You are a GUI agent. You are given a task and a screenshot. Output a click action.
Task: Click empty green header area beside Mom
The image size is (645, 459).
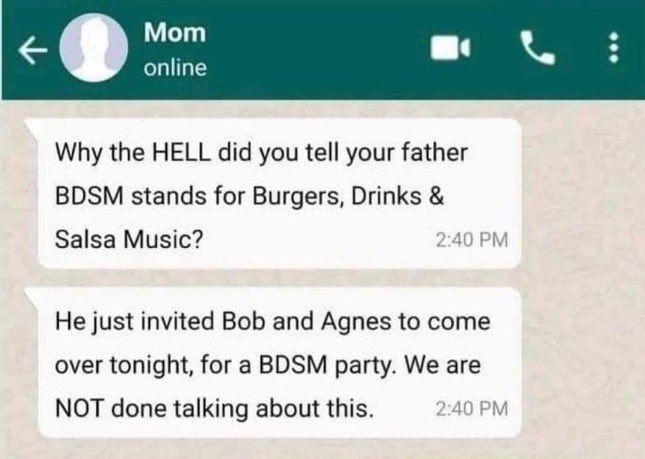pyautogui.click(x=317, y=49)
